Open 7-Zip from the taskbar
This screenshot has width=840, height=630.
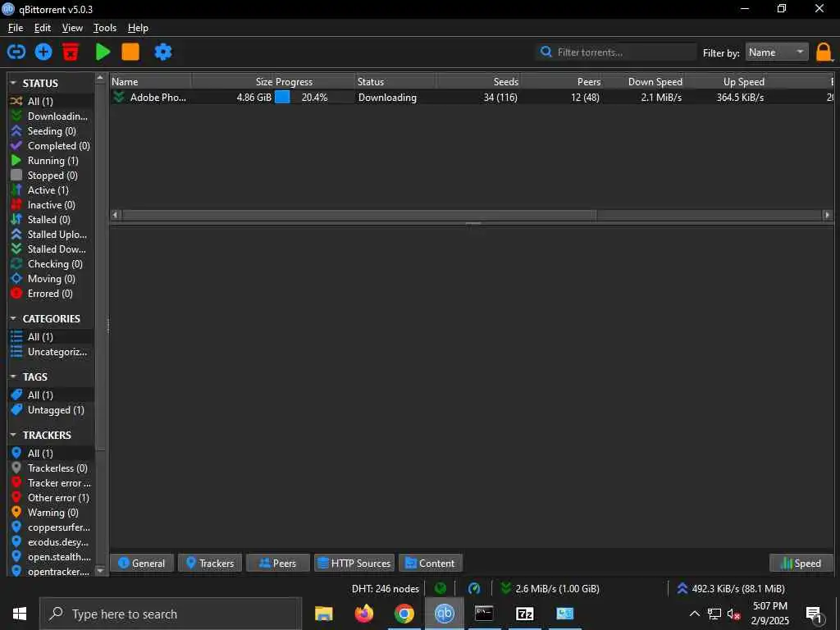coord(524,614)
